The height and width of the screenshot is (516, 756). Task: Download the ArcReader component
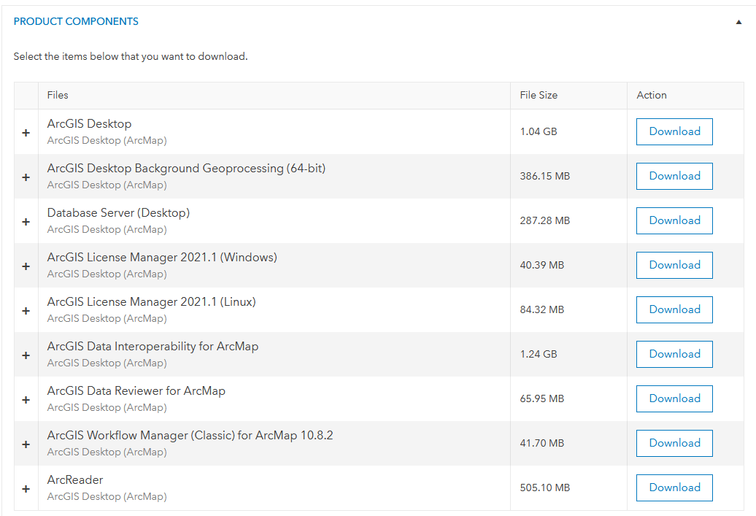(x=674, y=487)
